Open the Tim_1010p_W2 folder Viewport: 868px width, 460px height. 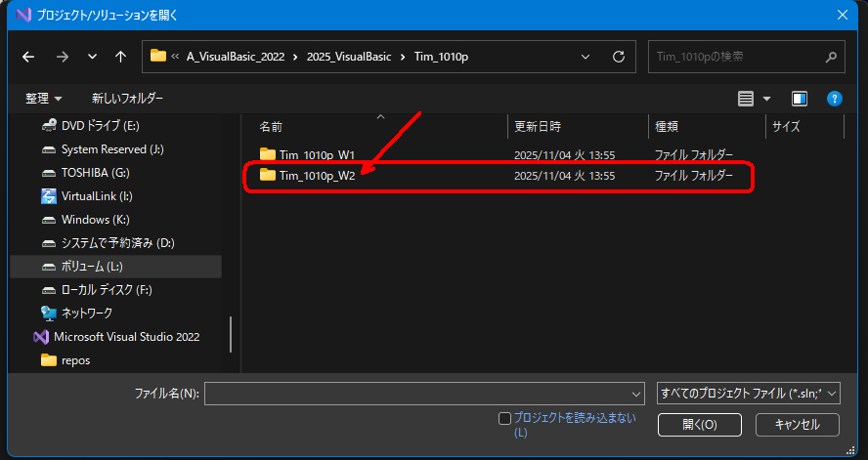[x=317, y=176]
